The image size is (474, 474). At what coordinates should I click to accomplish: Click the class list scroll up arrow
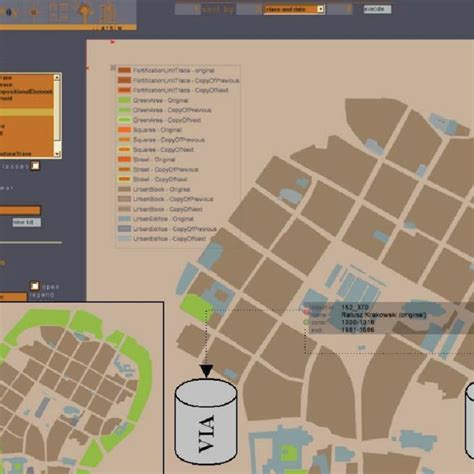click(57, 77)
